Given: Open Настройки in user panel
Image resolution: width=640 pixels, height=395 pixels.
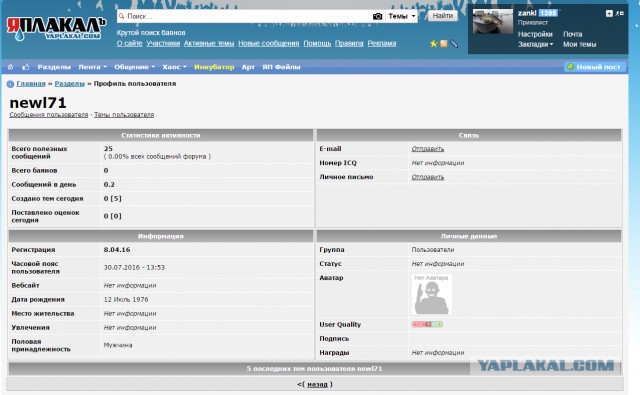Looking at the screenshot, I should 535,34.
